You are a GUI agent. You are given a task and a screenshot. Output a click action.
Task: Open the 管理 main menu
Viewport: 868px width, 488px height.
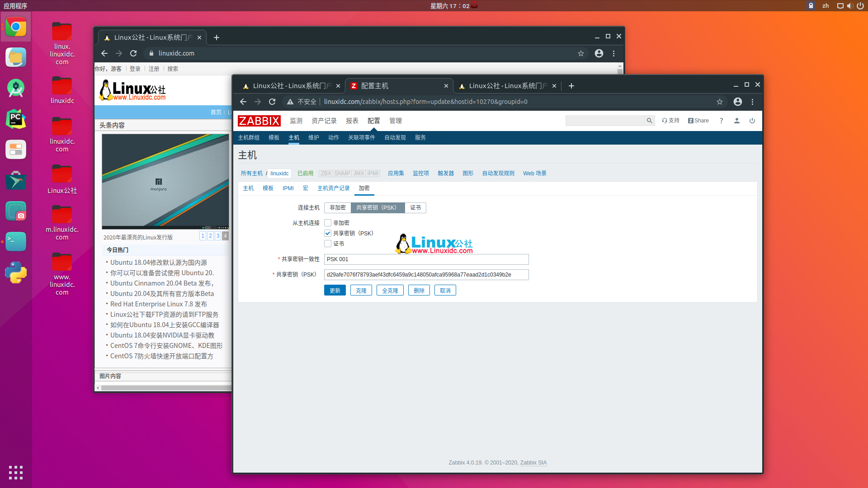(x=396, y=121)
